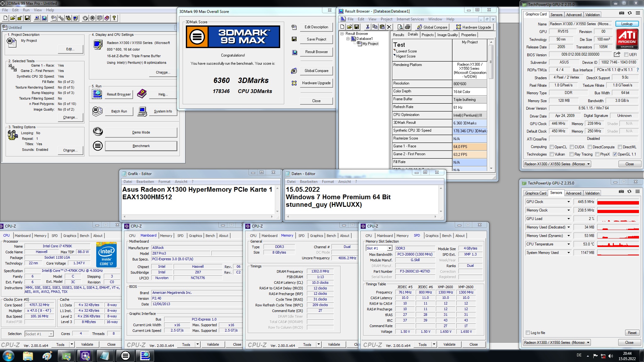Open the CPU Temperature sensor dropdown
Viewport: 644px width, 362px height.
pyautogui.click(x=569, y=244)
